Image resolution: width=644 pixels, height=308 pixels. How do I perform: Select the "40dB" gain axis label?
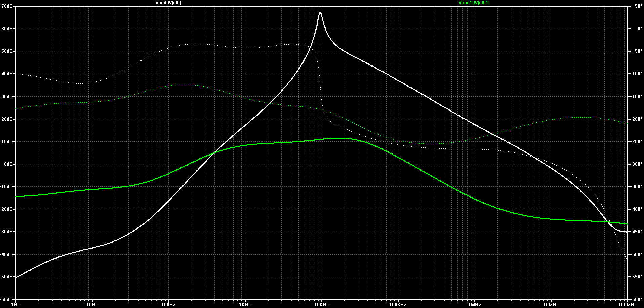click(x=7, y=74)
